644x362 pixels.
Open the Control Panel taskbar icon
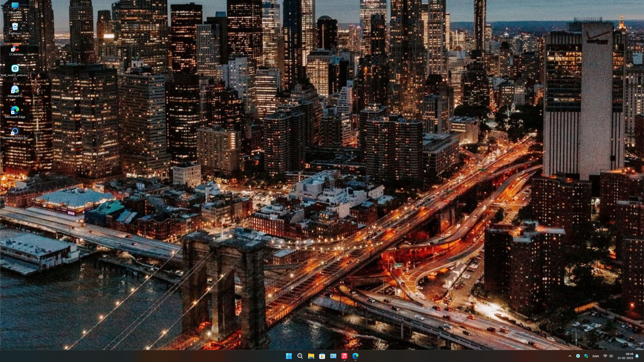click(x=333, y=356)
